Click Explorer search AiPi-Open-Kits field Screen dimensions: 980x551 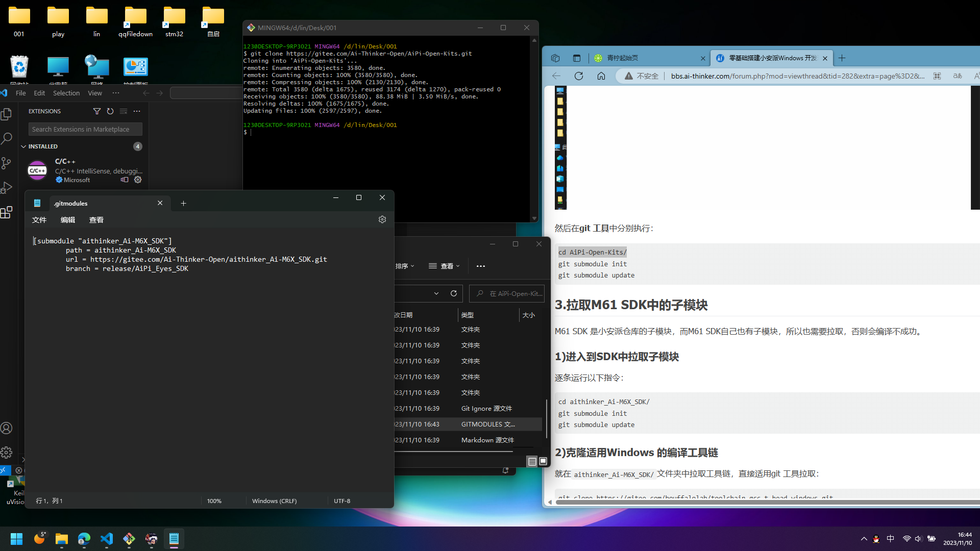click(507, 293)
